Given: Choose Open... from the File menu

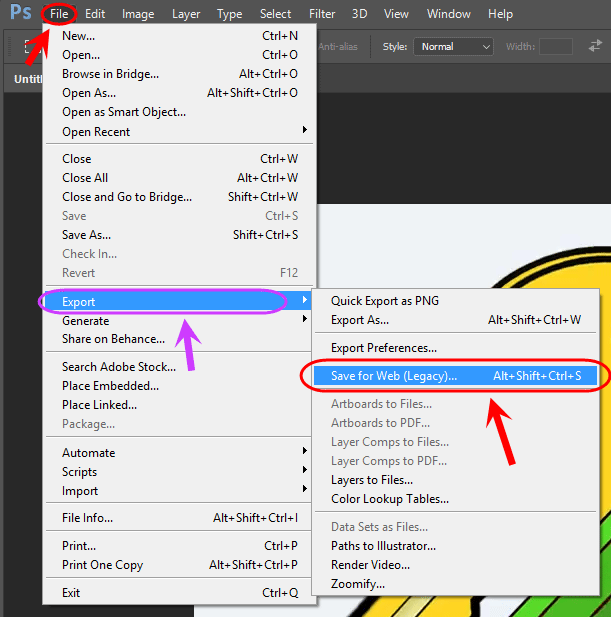Looking at the screenshot, I should pyautogui.click(x=180, y=55).
